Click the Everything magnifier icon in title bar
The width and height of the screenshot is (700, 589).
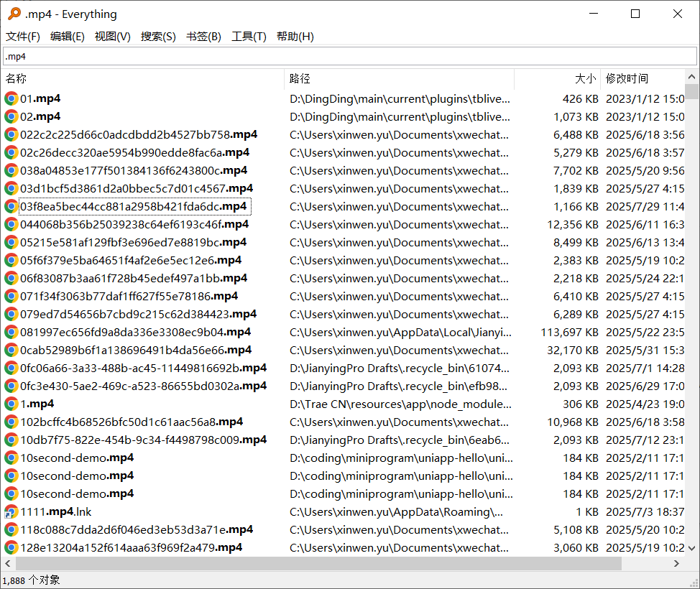(x=14, y=14)
